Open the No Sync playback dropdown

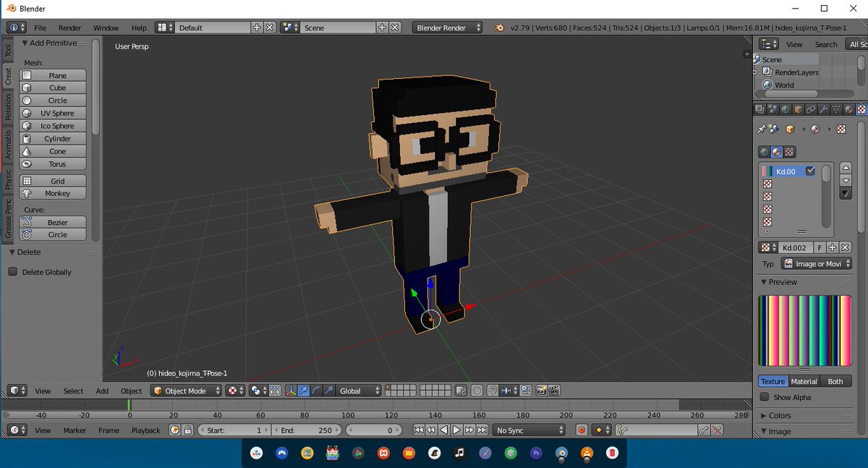529,430
